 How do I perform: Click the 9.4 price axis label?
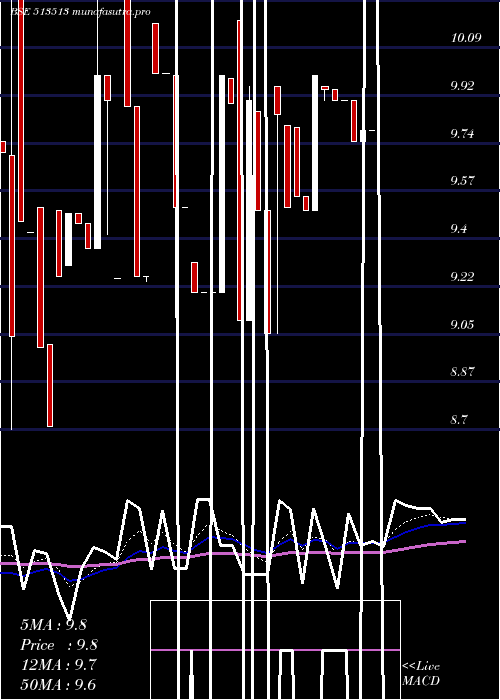click(x=459, y=229)
